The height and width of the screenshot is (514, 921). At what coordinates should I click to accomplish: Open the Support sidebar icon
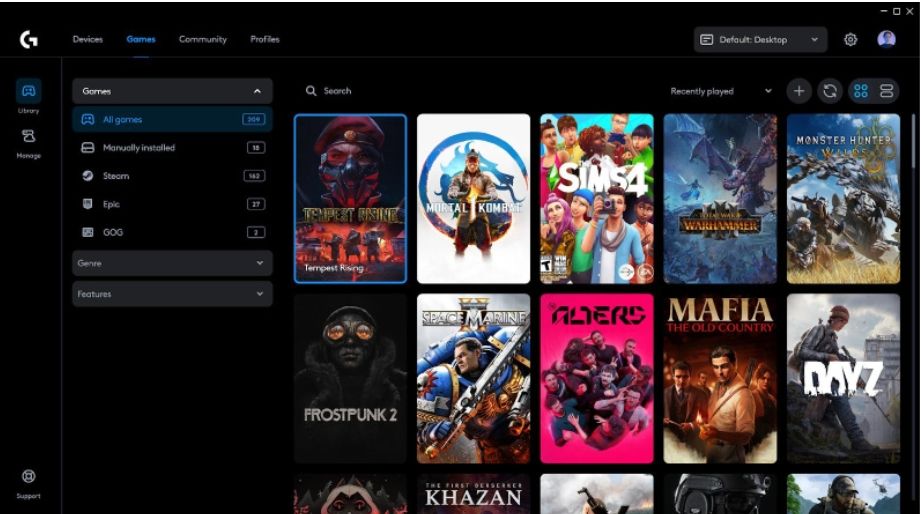(28, 483)
